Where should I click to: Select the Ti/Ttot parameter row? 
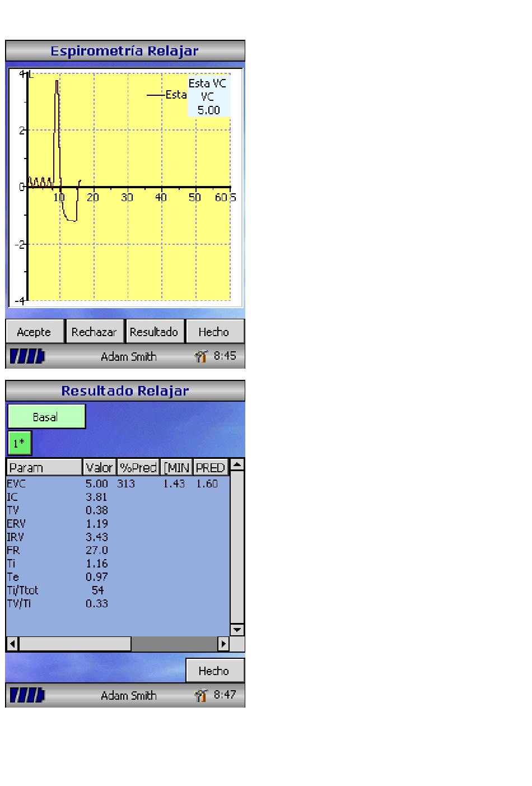pos(118,590)
